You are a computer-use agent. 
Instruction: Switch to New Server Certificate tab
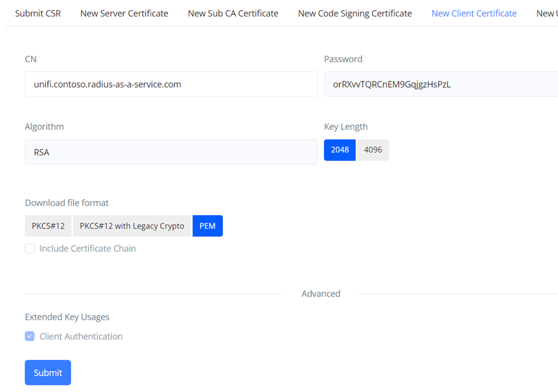pyautogui.click(x=124, y=13)
